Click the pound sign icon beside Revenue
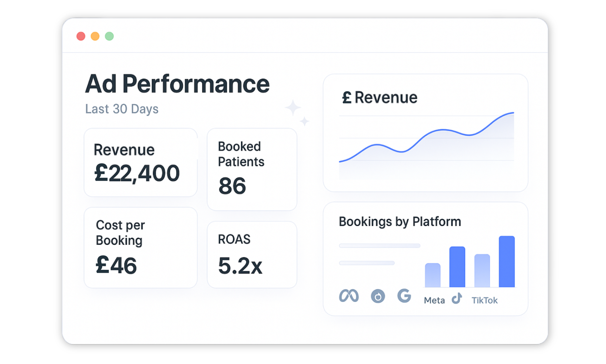The image size is (606, 364). point(347,98)
